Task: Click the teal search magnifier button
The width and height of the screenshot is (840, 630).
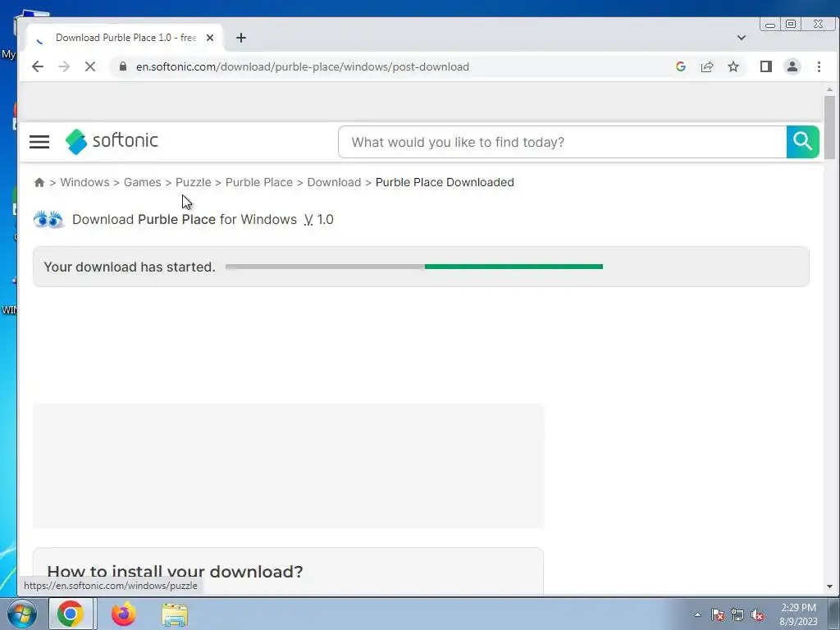Action: (x=802, y=142)
